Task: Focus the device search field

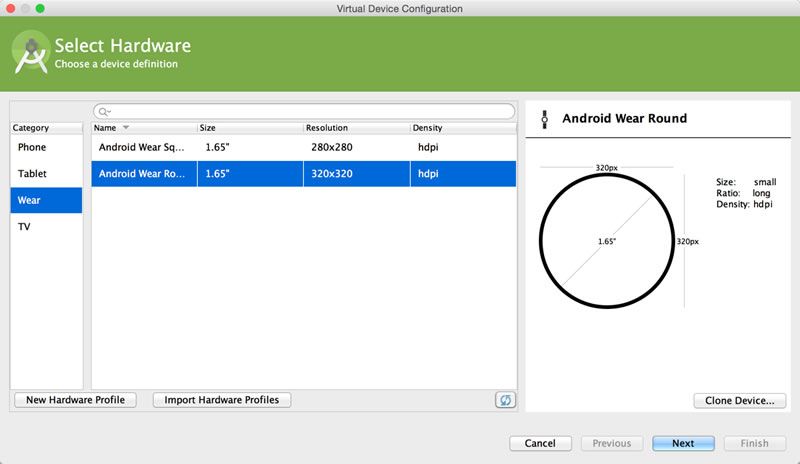Action: (x=304, y=111)
